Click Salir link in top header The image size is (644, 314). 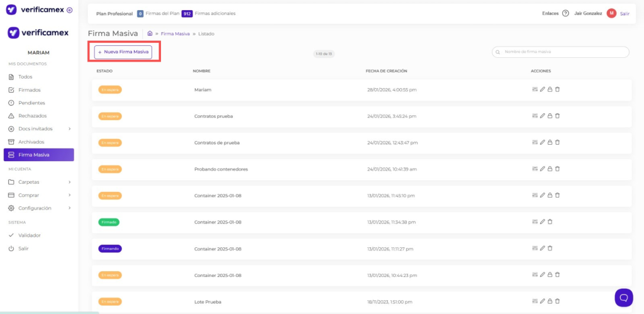pos(625,13)
